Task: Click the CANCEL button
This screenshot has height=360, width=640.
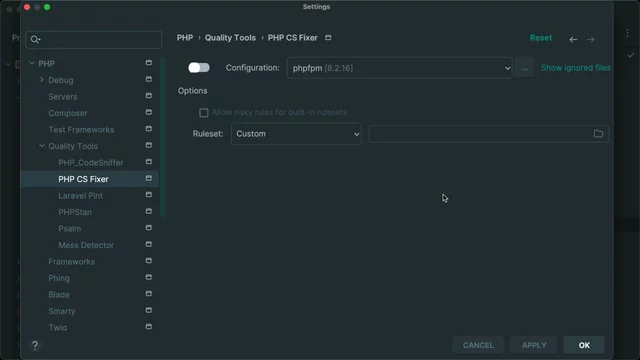Action: (478, 345)
